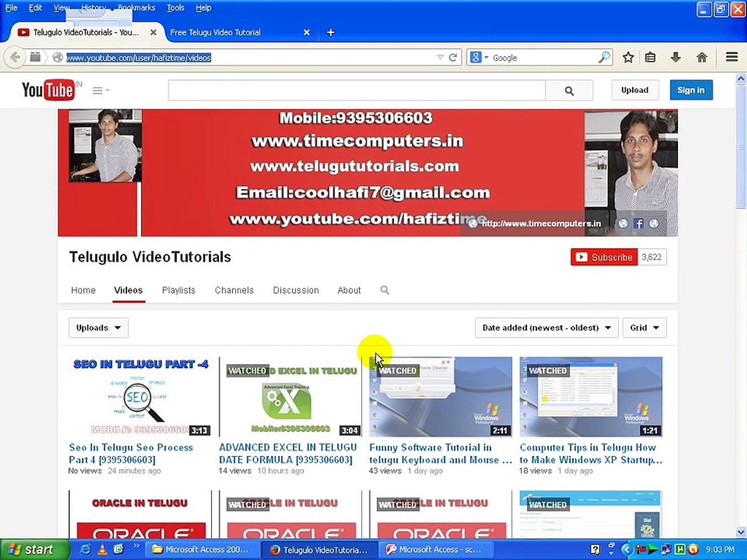The height and width of the screenshot is (560, 747).
Task: Open the Firefox downloads arrow
Action: 675,58
